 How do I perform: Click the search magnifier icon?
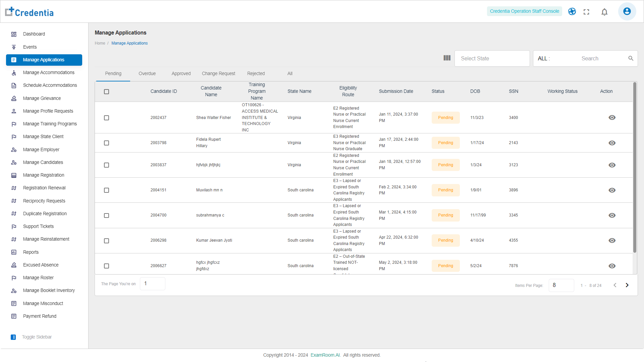pyautogui.click(x=631, y=58)
